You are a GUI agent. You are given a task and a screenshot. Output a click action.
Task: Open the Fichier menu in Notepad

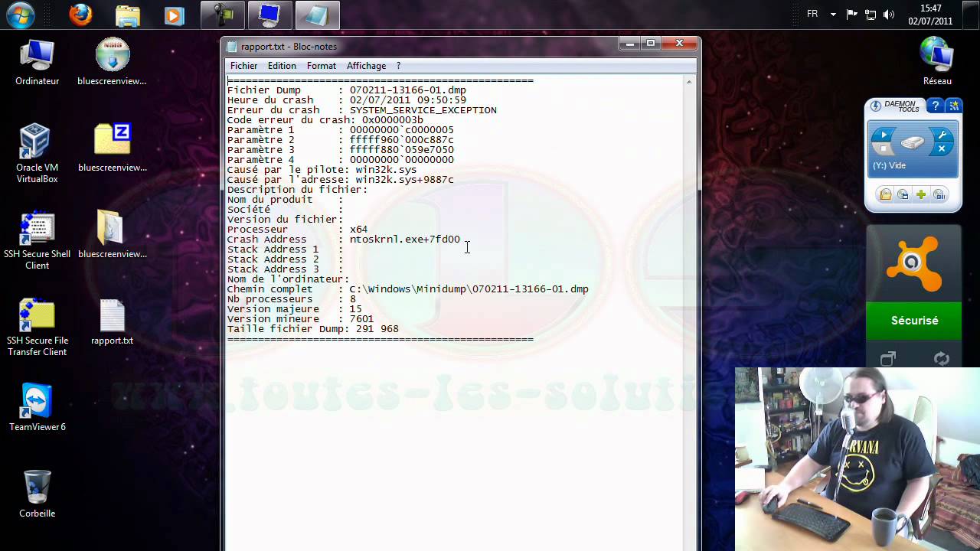tap(244, 66)
